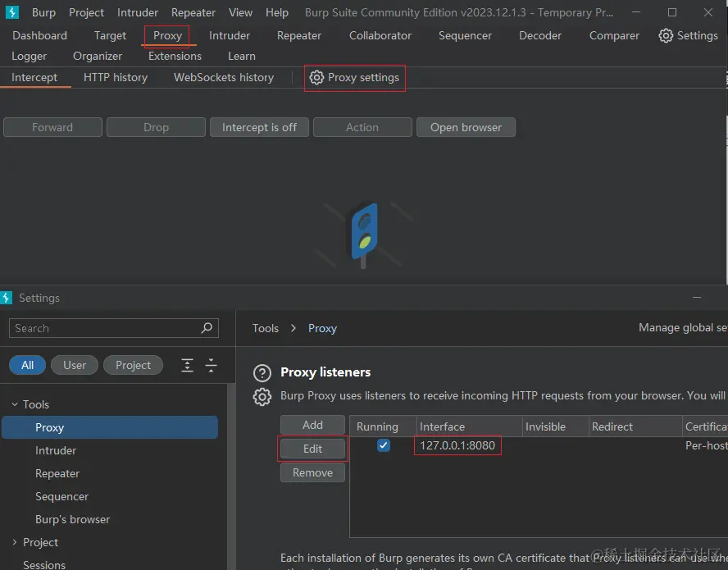Click the Action button

[362, 127]
